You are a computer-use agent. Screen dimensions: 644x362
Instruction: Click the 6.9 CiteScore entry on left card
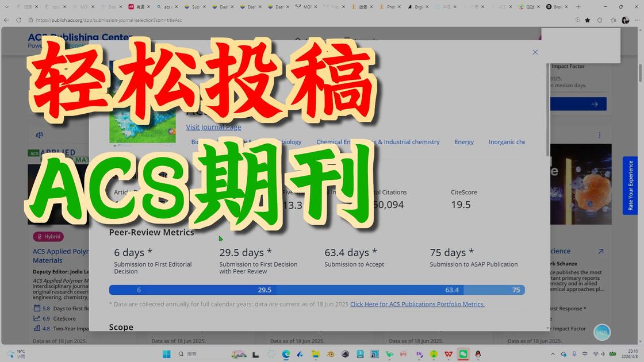pos(54,318)
